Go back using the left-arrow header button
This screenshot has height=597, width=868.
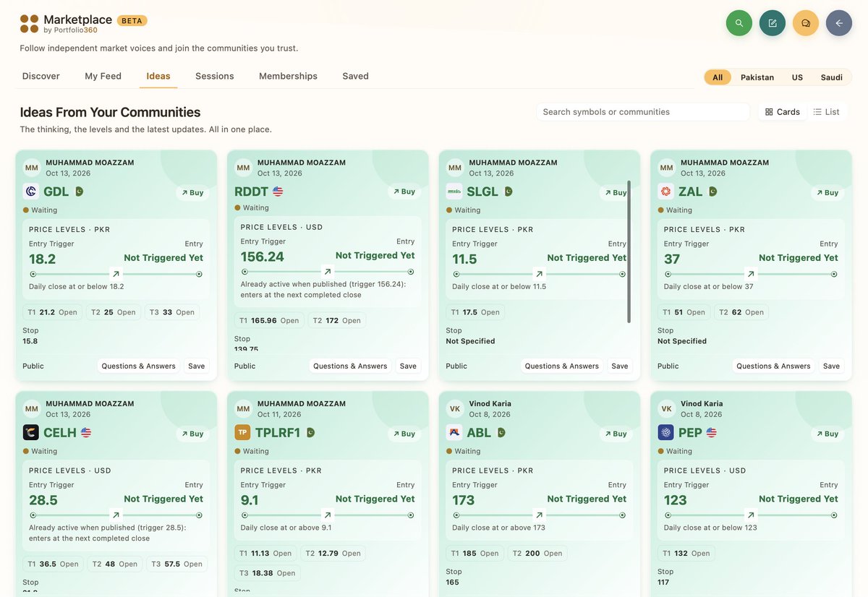(x=839, y=23)
